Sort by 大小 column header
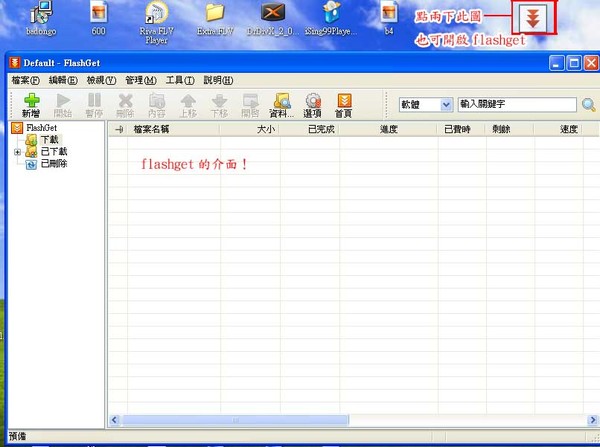This screenshot has height=447, width=600. (x=250, y=129)
